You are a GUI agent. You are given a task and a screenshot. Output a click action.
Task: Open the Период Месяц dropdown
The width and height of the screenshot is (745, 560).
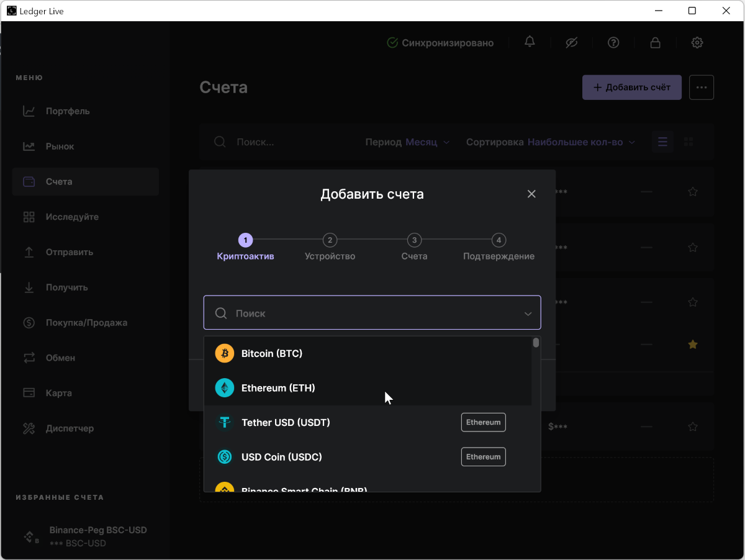click(407, 142)
